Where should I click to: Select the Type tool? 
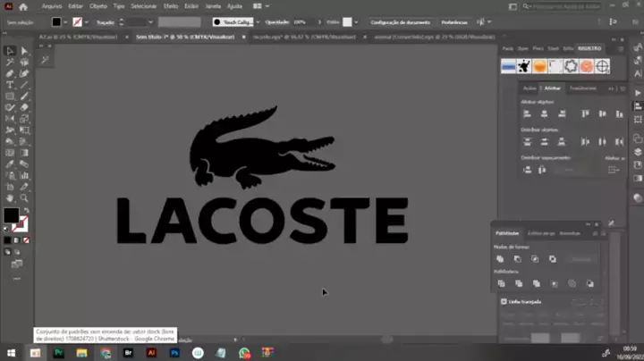tap(10, 85)
